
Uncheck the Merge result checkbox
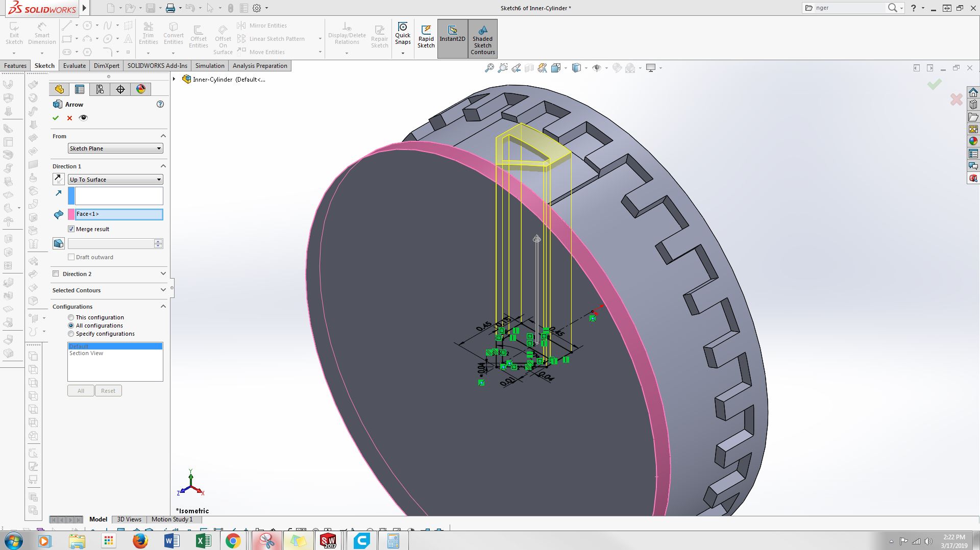tap(71, 229)
